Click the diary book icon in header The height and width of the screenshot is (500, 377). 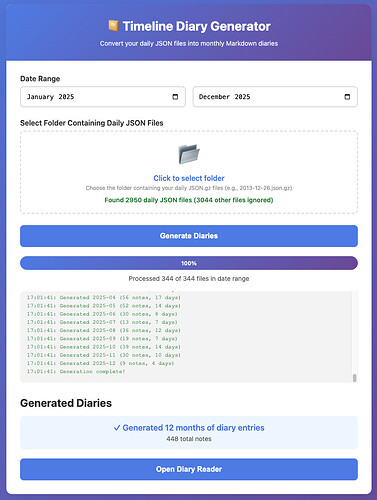[113, 26]
